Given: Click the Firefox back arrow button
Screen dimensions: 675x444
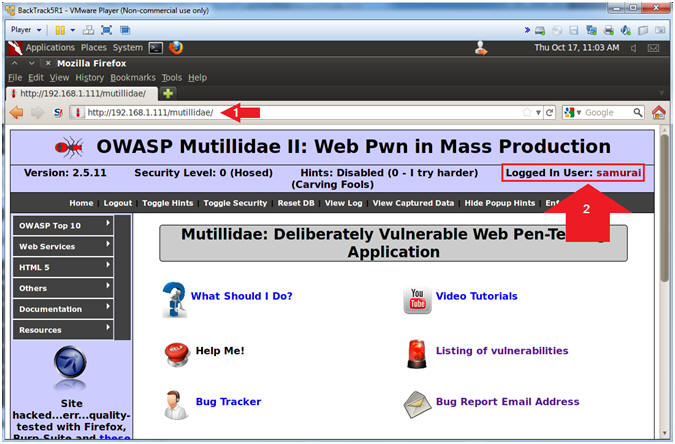Looking at the screenshot, I should point(16,113).
